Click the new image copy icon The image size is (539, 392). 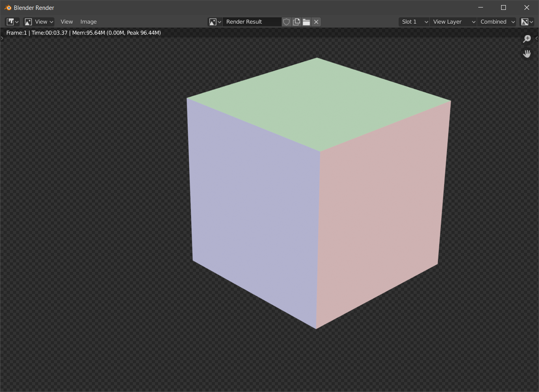(296, 22)
